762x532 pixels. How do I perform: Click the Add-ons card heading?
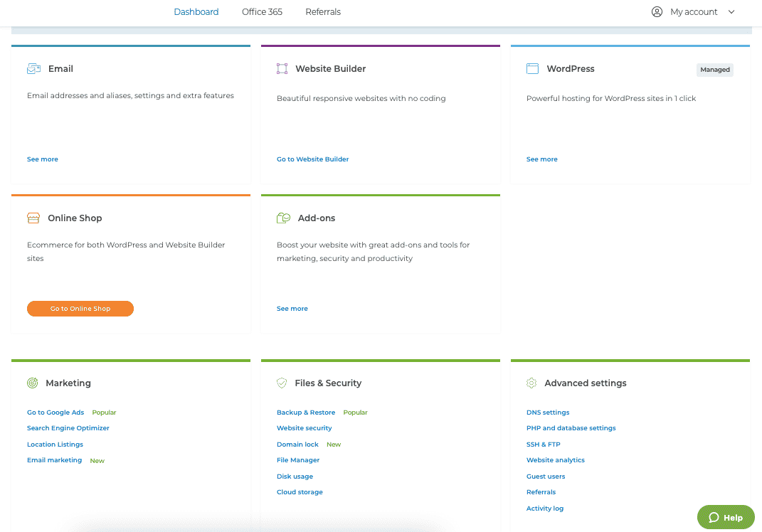[x=317, y=218]
